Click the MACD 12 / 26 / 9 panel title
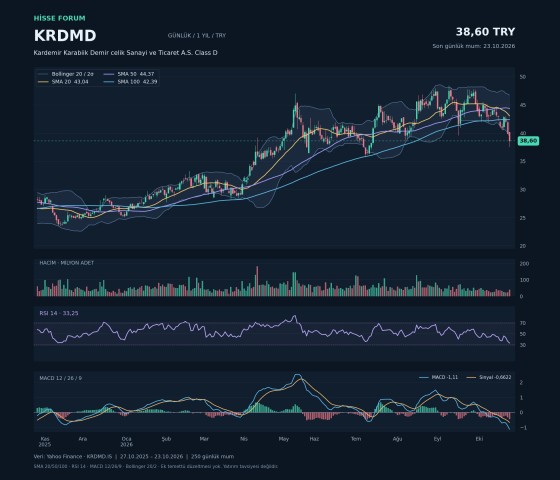The height and width of the screenshot is (480, 560). point(60,378)
